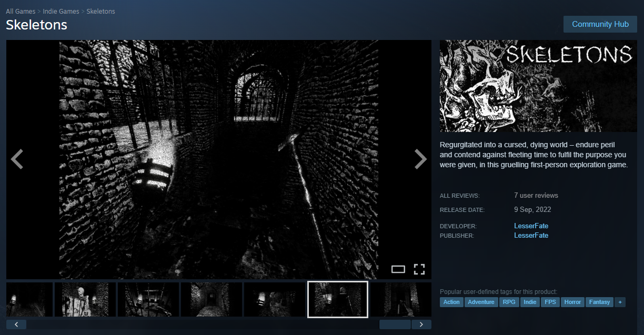Click the game description paragraph
644x335 pixels.
[x=534, y=155]
